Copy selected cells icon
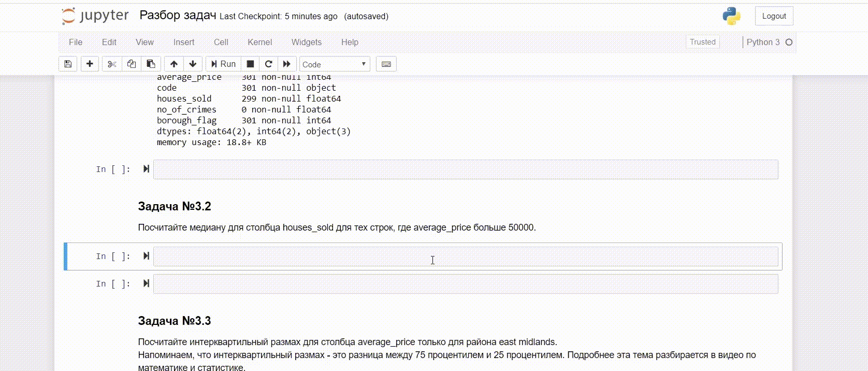This screenshot has width=868, height=371. (132, 64)
